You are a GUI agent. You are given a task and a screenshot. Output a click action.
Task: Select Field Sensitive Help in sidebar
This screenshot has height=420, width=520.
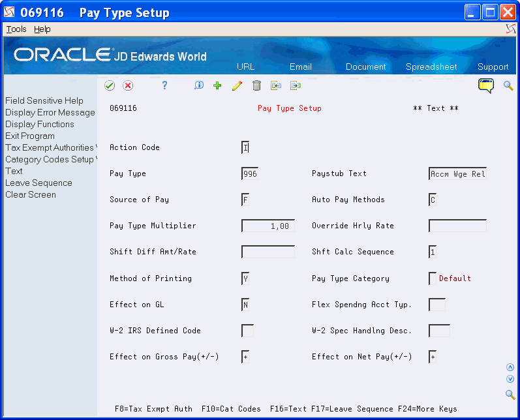pos(44,101)
